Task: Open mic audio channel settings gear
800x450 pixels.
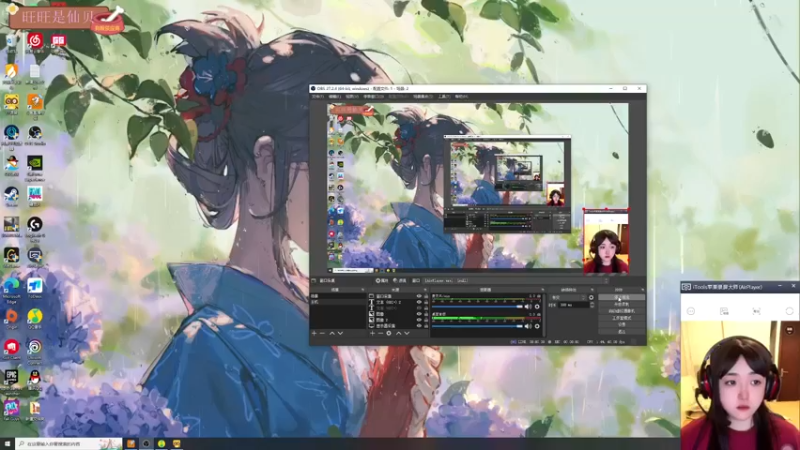Action: coord(537,307)
